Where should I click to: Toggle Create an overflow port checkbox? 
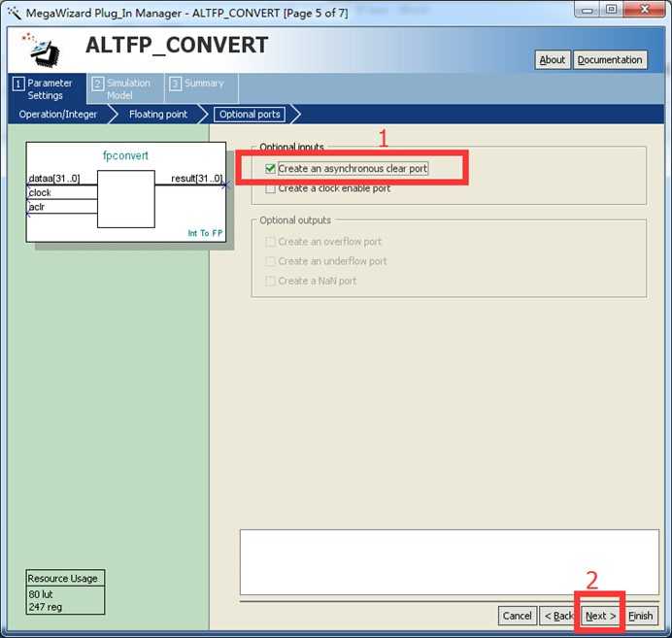pos(270,242)
